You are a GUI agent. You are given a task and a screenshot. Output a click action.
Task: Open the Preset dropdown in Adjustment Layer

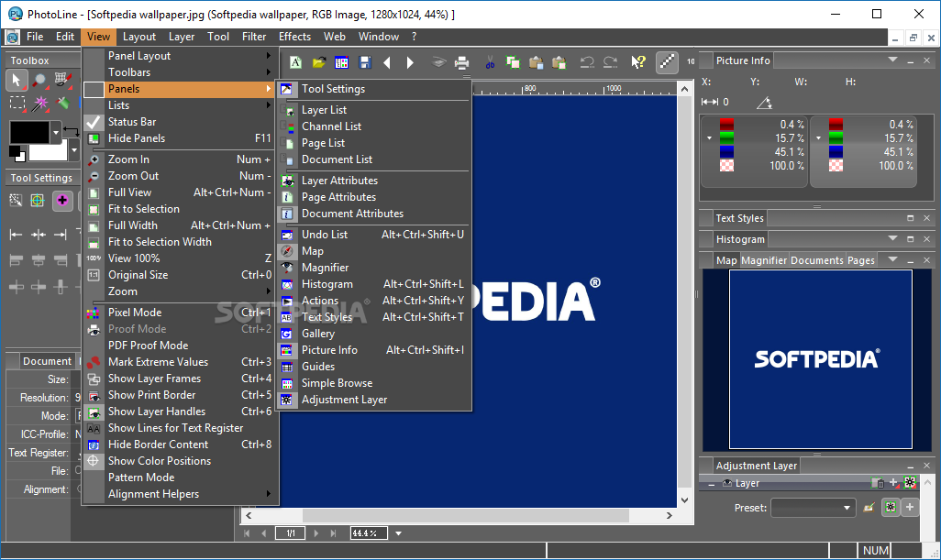814,508
